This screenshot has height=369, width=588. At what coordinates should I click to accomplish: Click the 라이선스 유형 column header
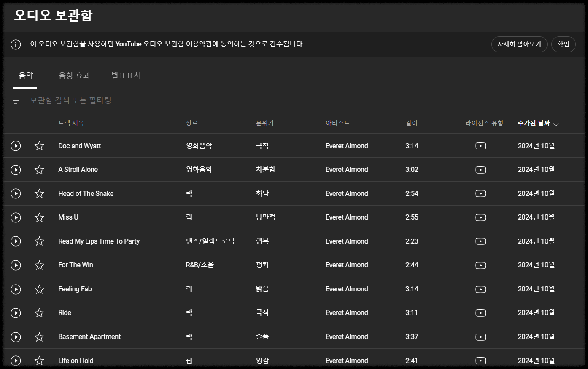(x=484, y=123)
